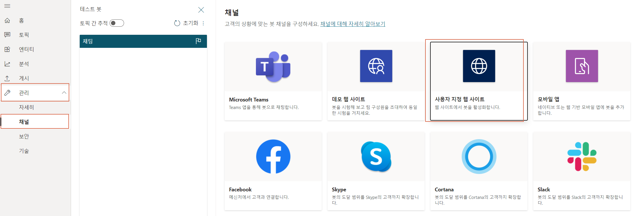Viewport: 644px width, 216px height.
Task: Click the mobile app purple icon
Action: [x=582, y=66]
